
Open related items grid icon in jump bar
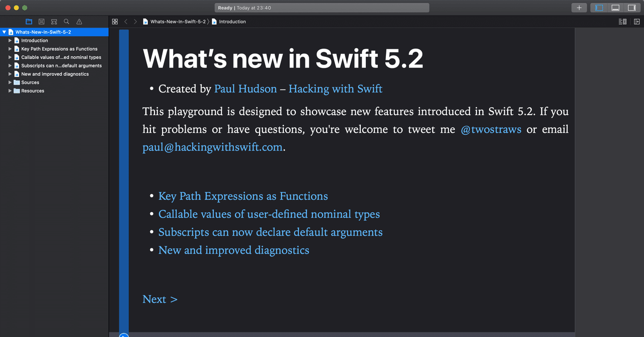[115, 21]
